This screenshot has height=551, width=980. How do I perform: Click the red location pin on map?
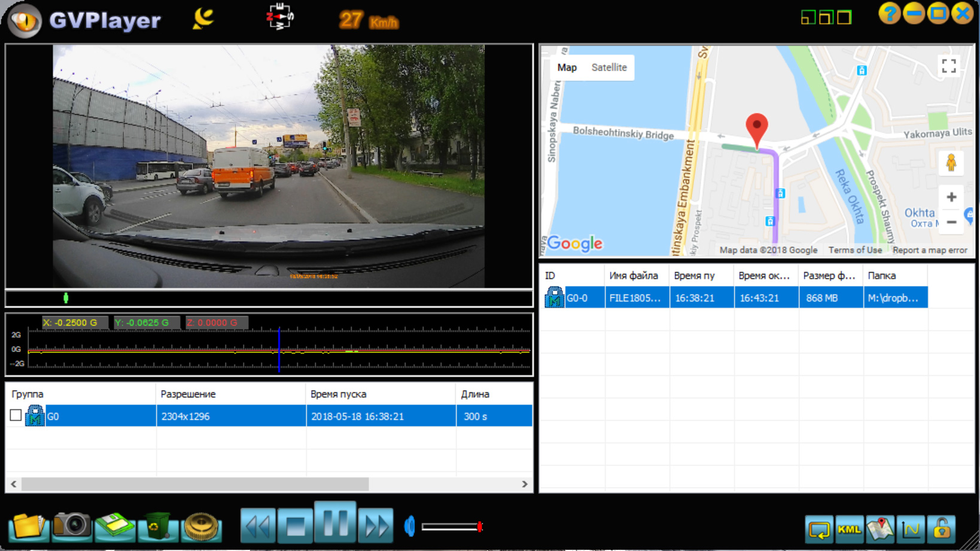[757, 130]
